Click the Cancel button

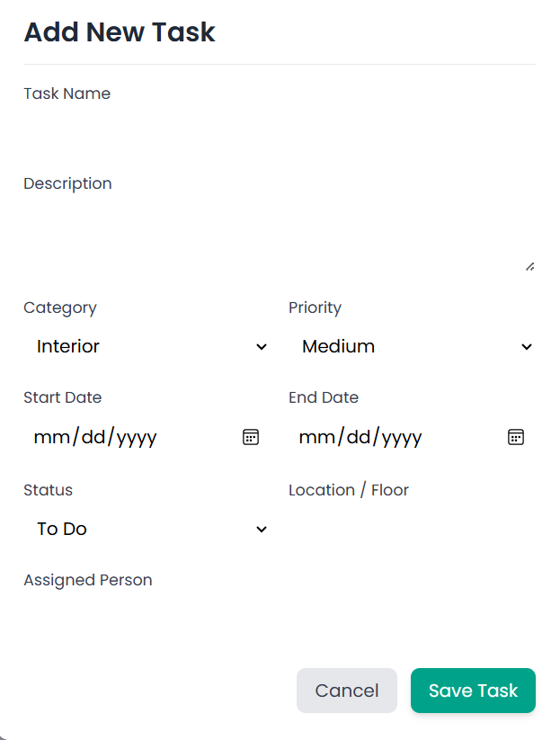346,691
